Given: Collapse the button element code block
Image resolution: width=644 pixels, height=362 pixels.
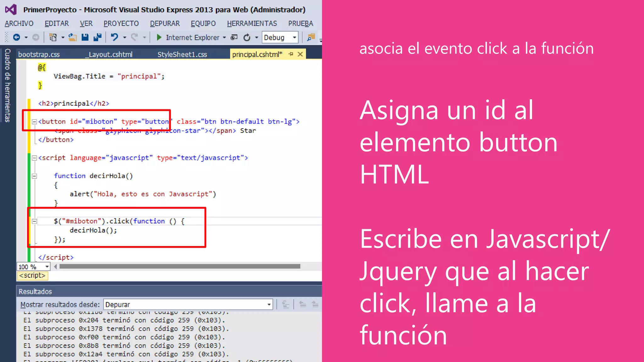Looking at the screenshot, I should point(35,122).
